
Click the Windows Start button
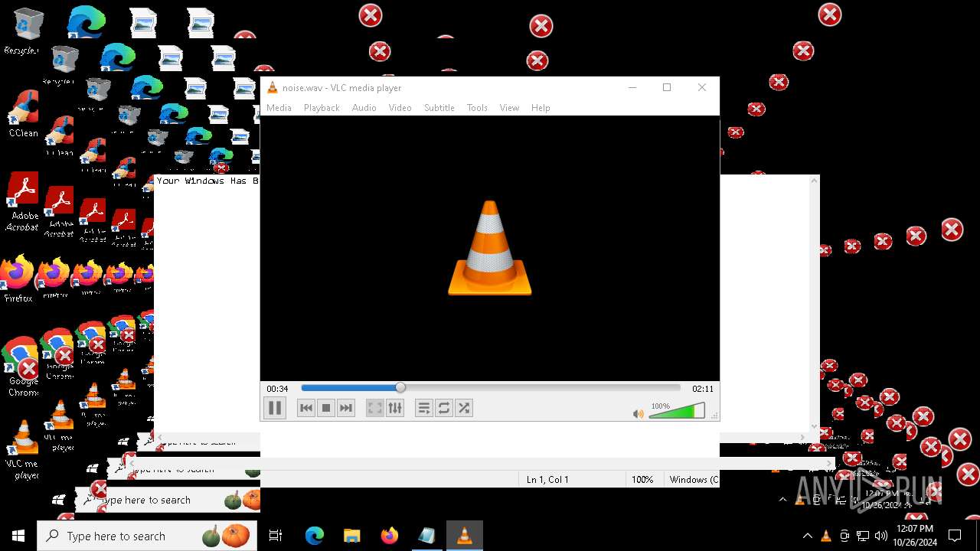tap(18, 536)
